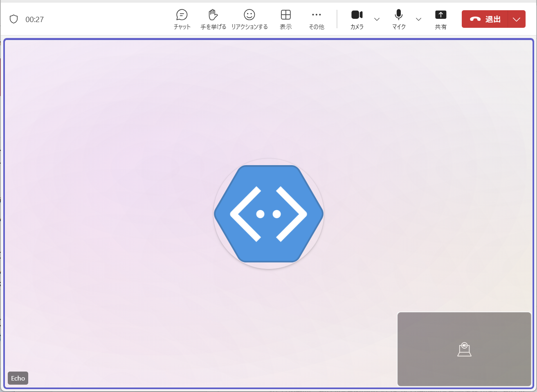Click the call timer 00:27
The image size is (537, 392).
[x=34, y=19]
